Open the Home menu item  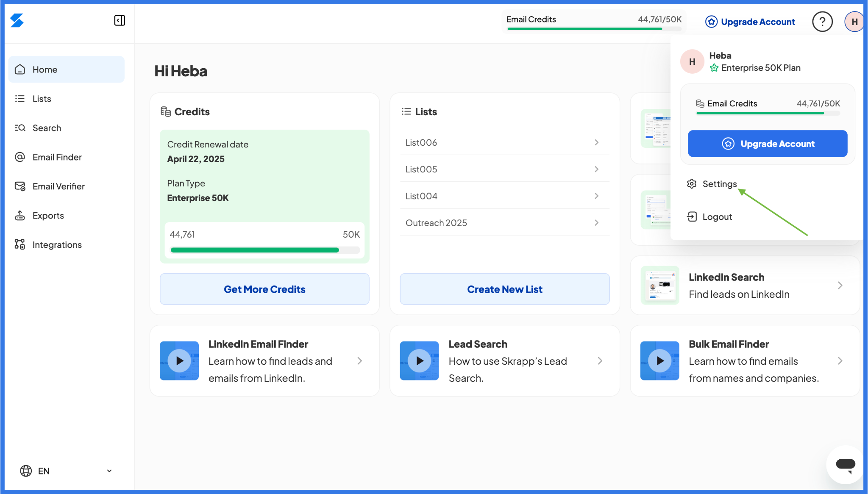tap(67, 69)
